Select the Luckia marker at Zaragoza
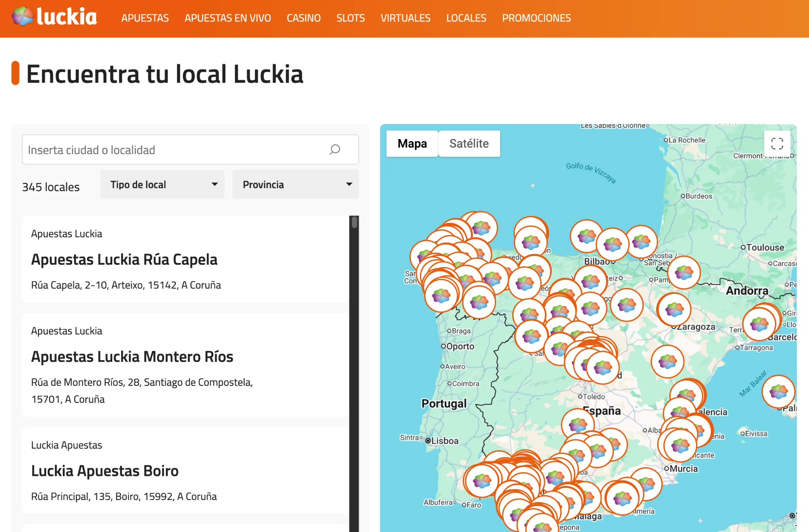The image size is (809, 532). coord(674,309)
